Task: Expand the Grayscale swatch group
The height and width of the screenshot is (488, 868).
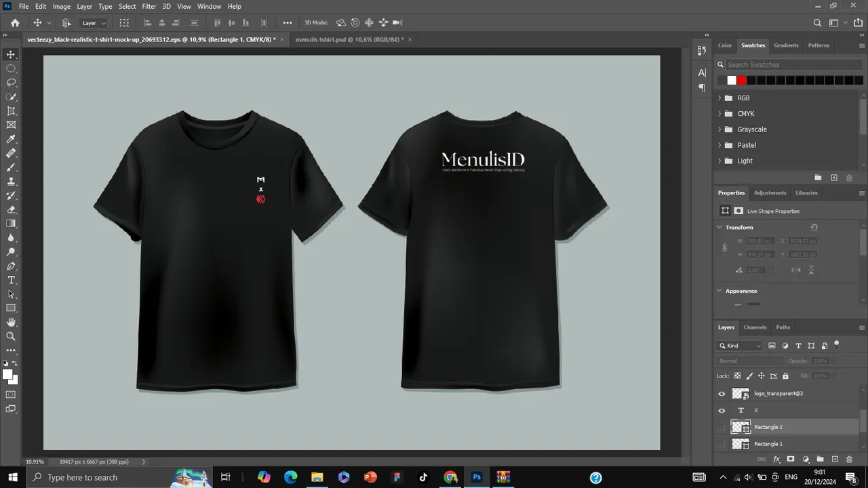Action: click(719, 129)
